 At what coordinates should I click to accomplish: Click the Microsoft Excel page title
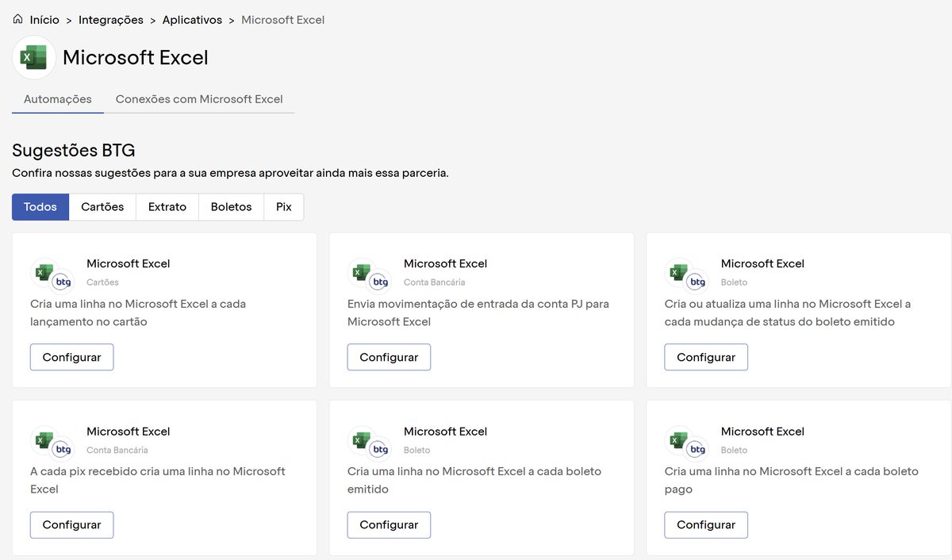click(136, 58)
